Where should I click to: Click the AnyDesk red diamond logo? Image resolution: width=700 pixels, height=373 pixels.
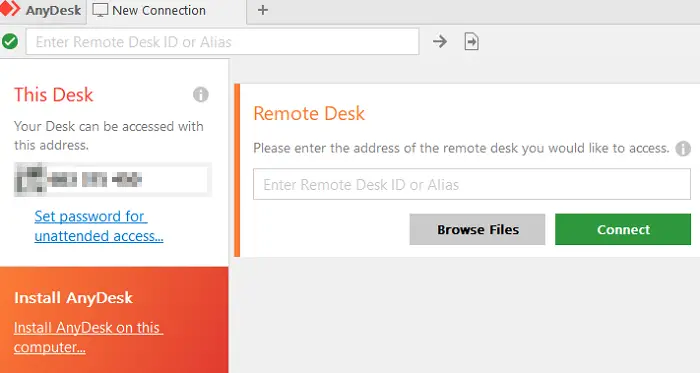10,9
